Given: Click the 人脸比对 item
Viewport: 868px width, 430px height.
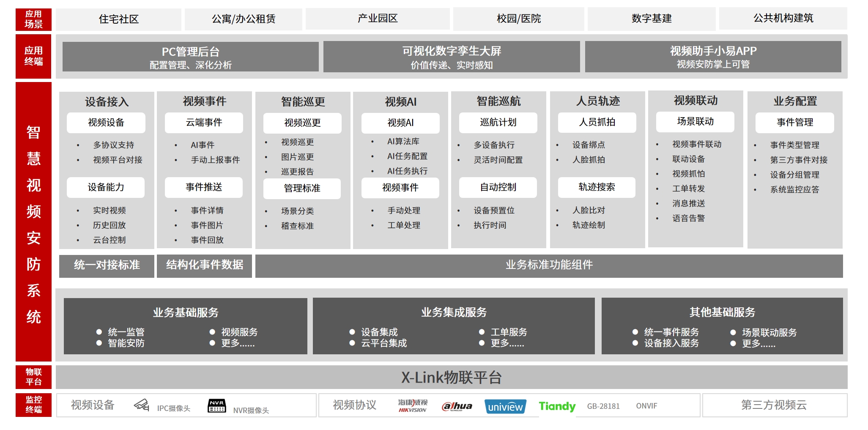Looking at the screenshot, I should 589,211.
